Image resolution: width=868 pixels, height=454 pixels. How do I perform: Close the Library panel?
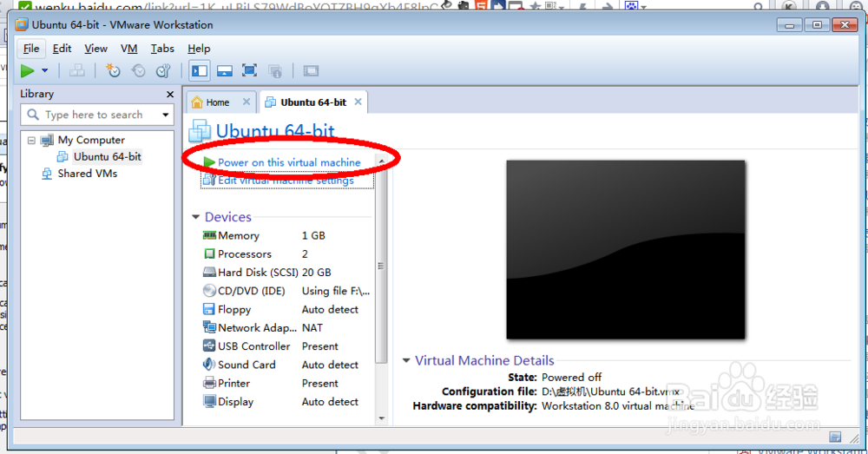click(x=170, y=95)
